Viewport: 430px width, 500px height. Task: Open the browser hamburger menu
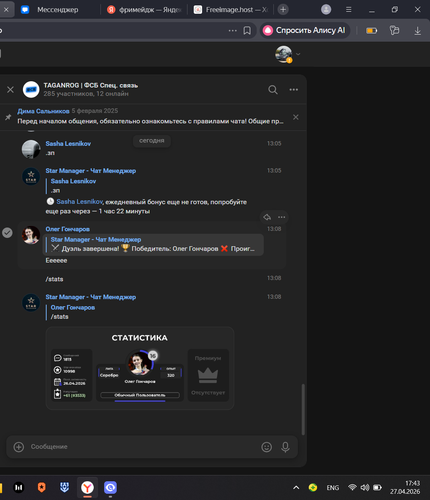[349, 10]
